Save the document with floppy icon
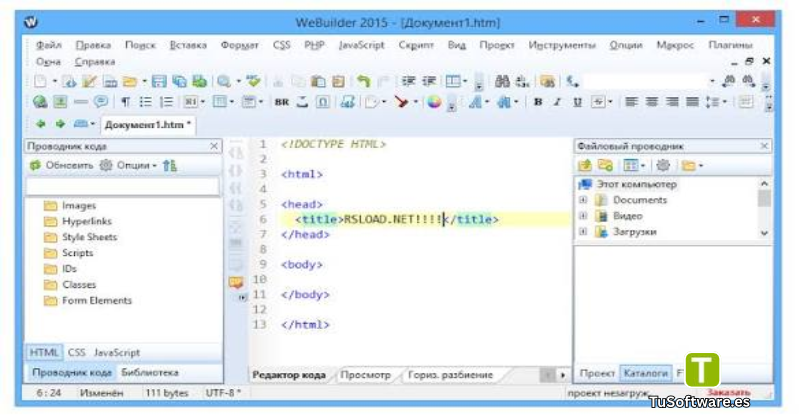 [159, 82]
